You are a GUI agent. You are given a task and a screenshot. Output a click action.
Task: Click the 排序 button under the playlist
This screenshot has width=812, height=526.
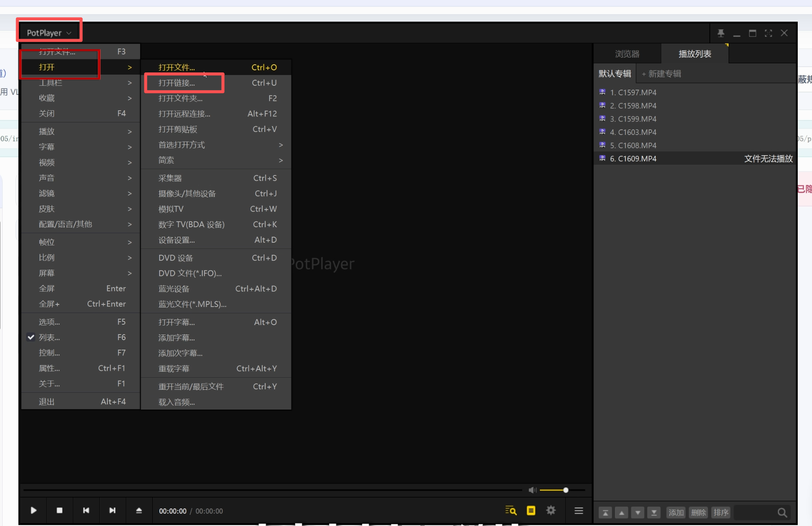[x=721, y=513]
